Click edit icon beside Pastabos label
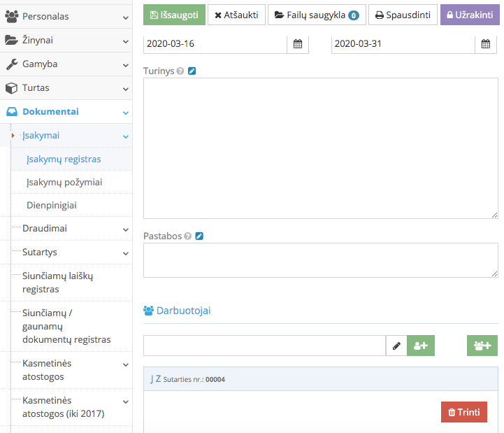This screenshot has height=433, width=504. point(199,236)
